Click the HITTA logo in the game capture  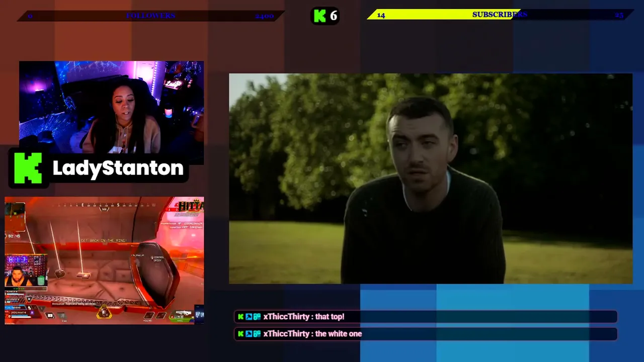pyautogui.click(x=191, y=206)
